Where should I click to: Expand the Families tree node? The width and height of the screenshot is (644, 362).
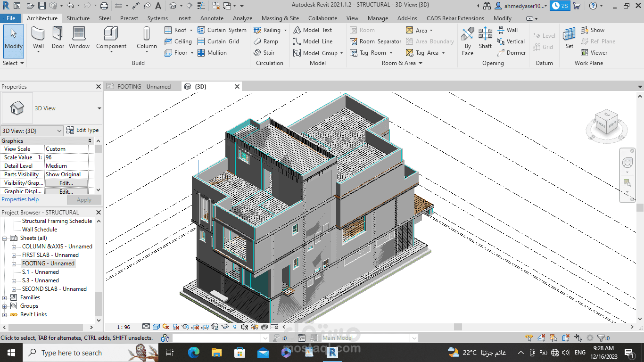(x=5, y=298)
